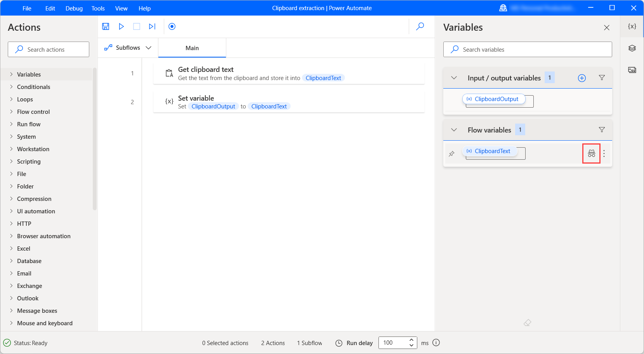
Task: Click ClipboardText link in Get clipboard text action
Action: click(323, 78)
